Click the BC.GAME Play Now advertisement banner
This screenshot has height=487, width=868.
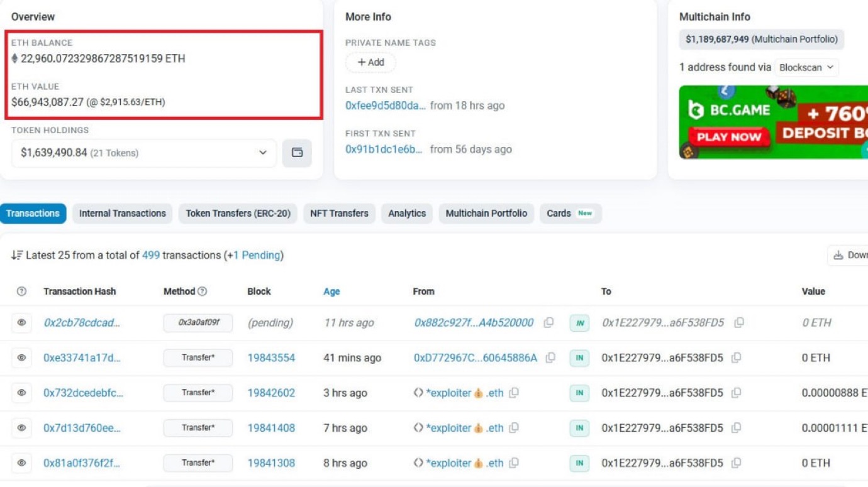click(773, 122)
